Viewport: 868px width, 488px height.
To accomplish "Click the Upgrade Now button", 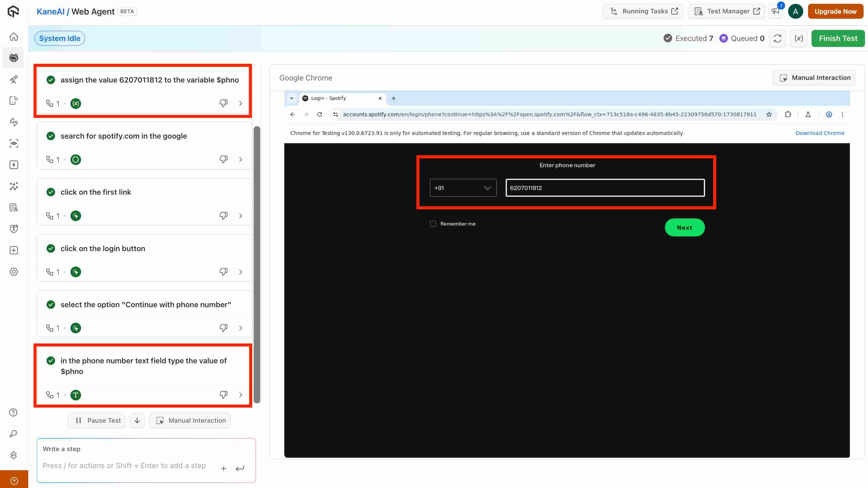I will [835, 12].
